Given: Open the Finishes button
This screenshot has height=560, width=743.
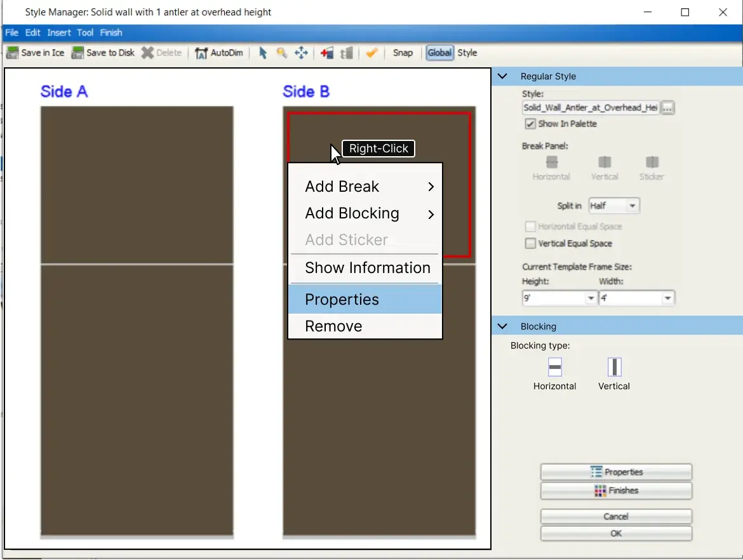Looking at the screenshot, I should pyautogui.click(x=616, y=490).
